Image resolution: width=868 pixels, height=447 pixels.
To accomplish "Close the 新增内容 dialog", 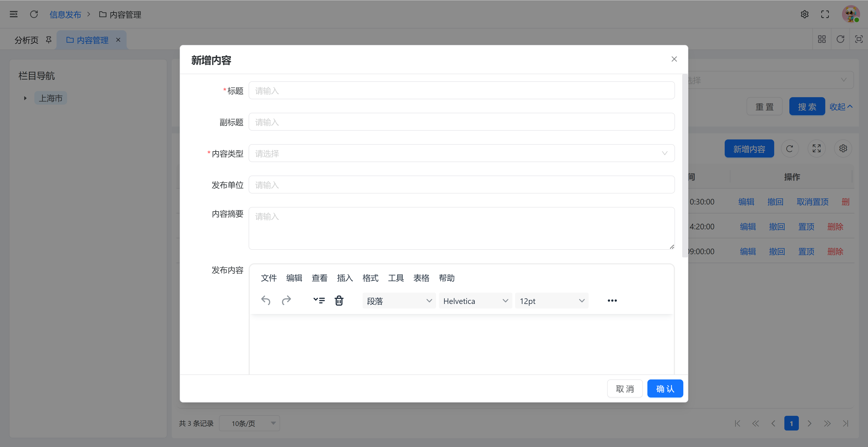I will point(674,59).
